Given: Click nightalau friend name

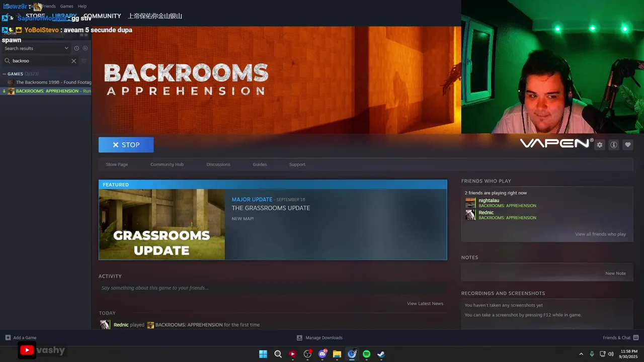Looking at the screenshot, I should pos(489,201).
